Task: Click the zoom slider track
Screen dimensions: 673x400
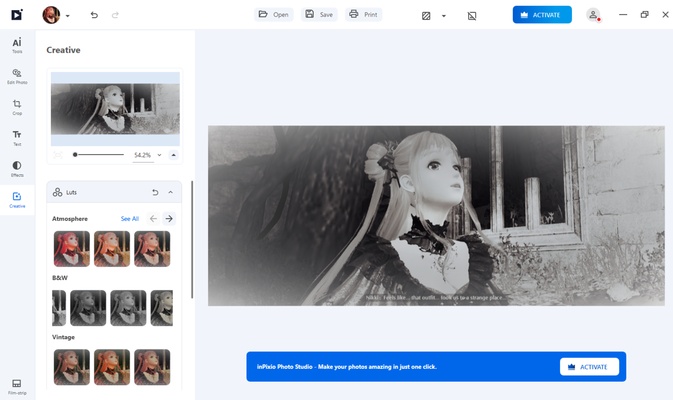Action: 99,155
